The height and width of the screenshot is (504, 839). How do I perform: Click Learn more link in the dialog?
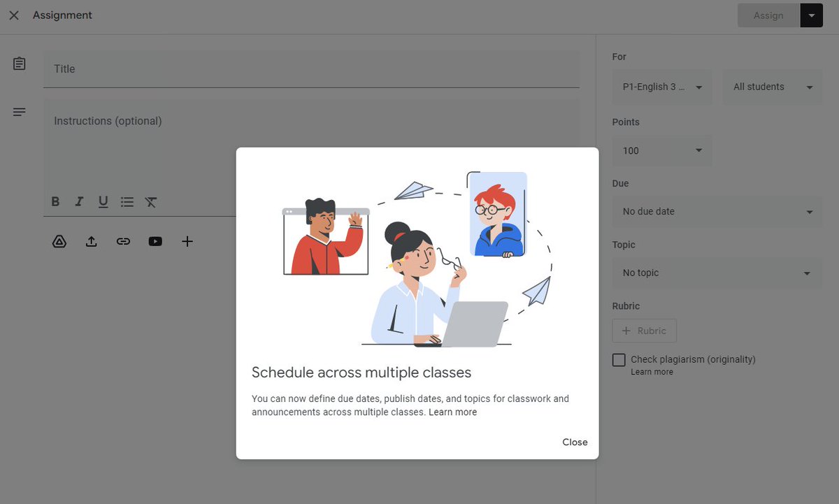click(x=452, y=412)
